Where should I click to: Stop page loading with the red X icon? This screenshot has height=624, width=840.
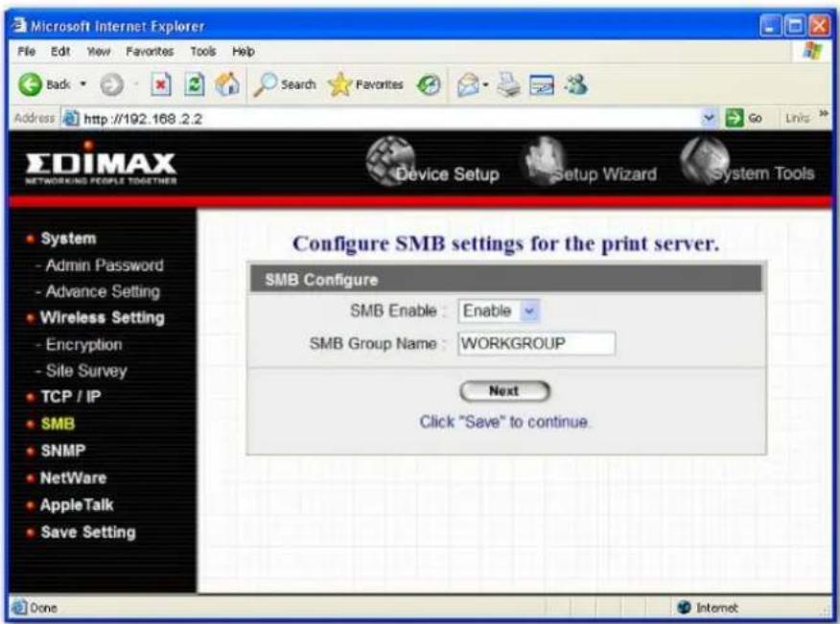click(161, 84)
